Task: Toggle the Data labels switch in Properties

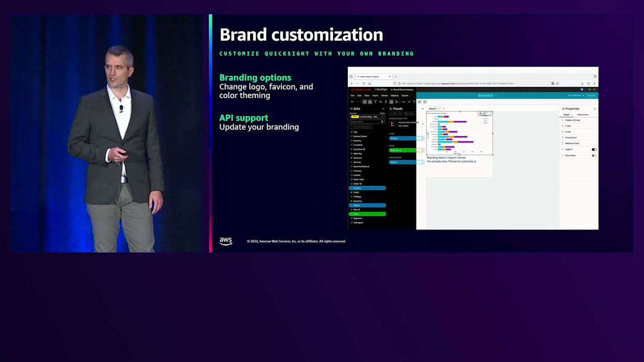Action: pyautogui.click(x=594, y=156)
